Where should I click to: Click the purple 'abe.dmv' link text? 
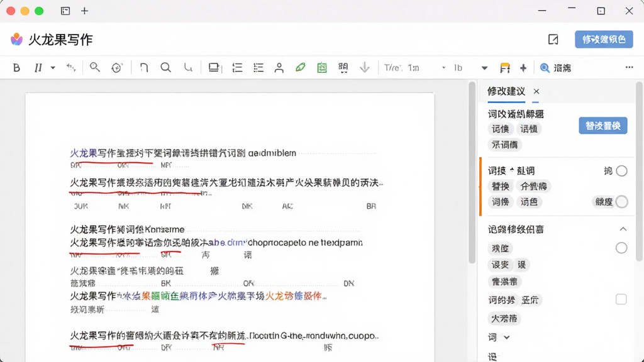click(228, 243)
